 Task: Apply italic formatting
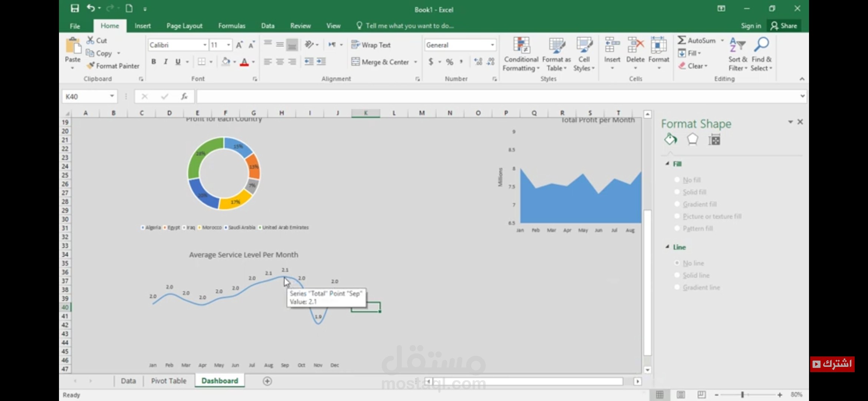[165, 62]
